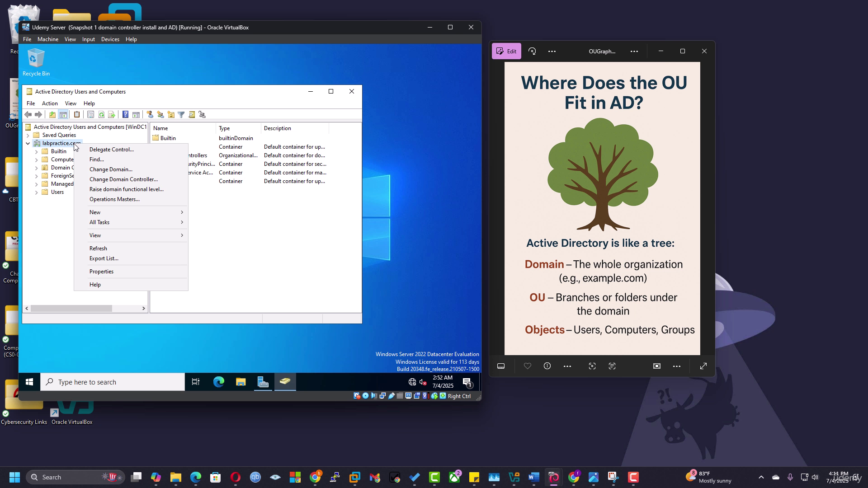868x488 pixels.
Task: Click the tree pane horizontal scrollbar thumb
Action: (71, 308)
